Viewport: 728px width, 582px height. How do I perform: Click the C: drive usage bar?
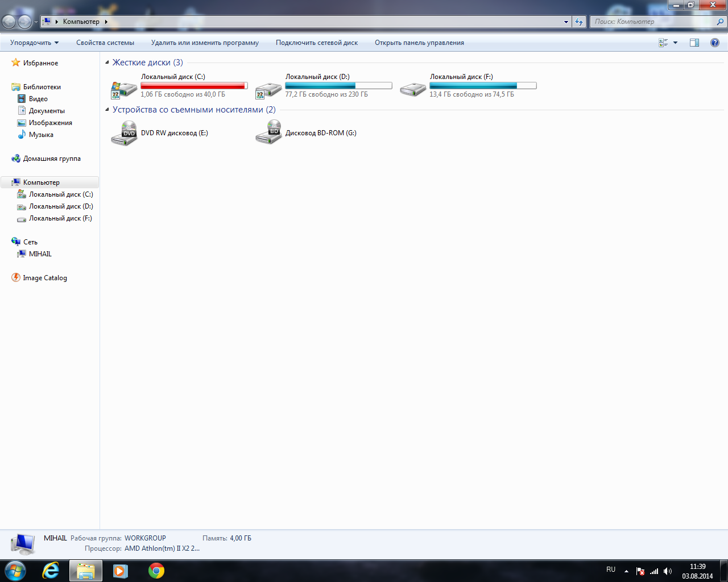click(x=194, y=86)
